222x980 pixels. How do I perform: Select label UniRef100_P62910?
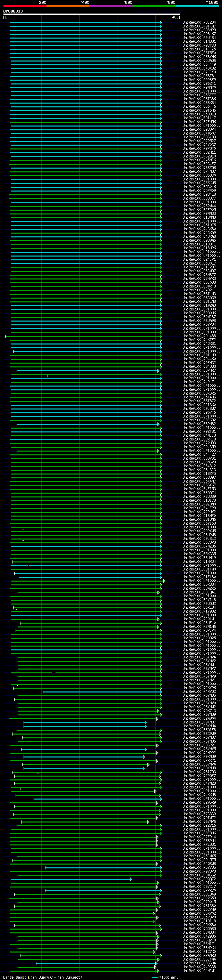pos(199,156)
